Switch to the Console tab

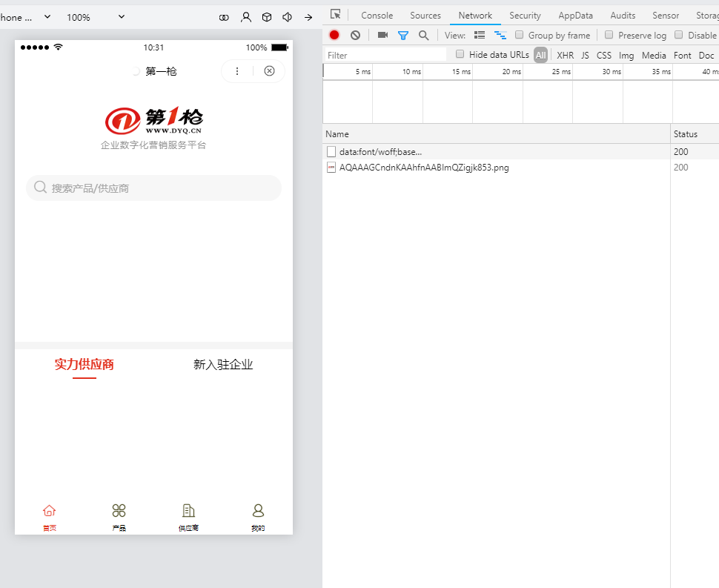(377, 15)
